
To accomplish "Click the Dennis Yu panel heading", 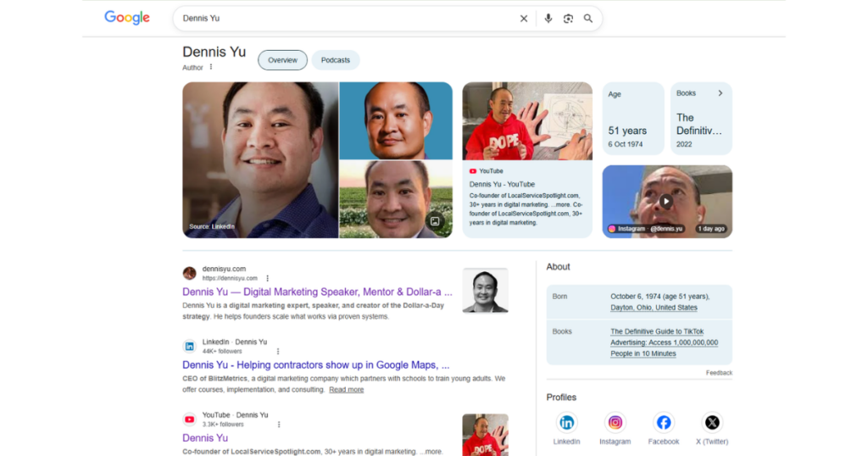I will pos(214,52).
